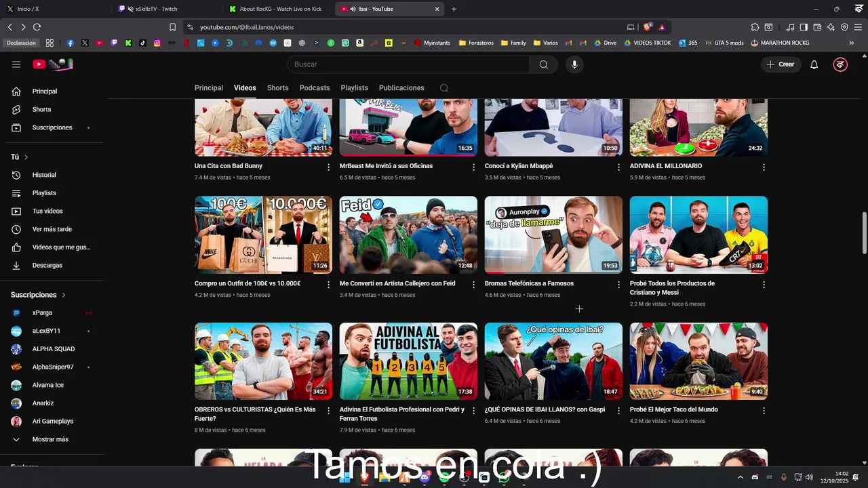The width and height of the screenshot is (868, 488).
Task: Open the Varios bookmarks folder
Action: pyautogui.click(x=546, y=43)
